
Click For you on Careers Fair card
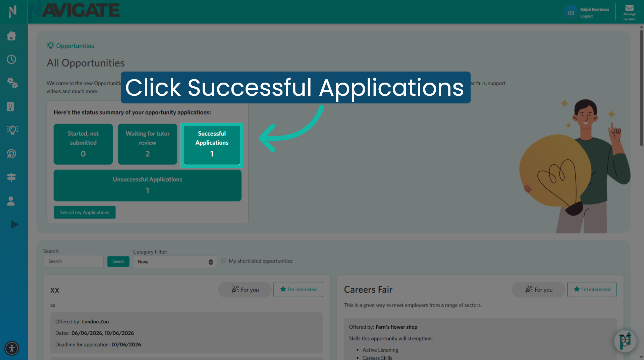(x=539, y=289)
